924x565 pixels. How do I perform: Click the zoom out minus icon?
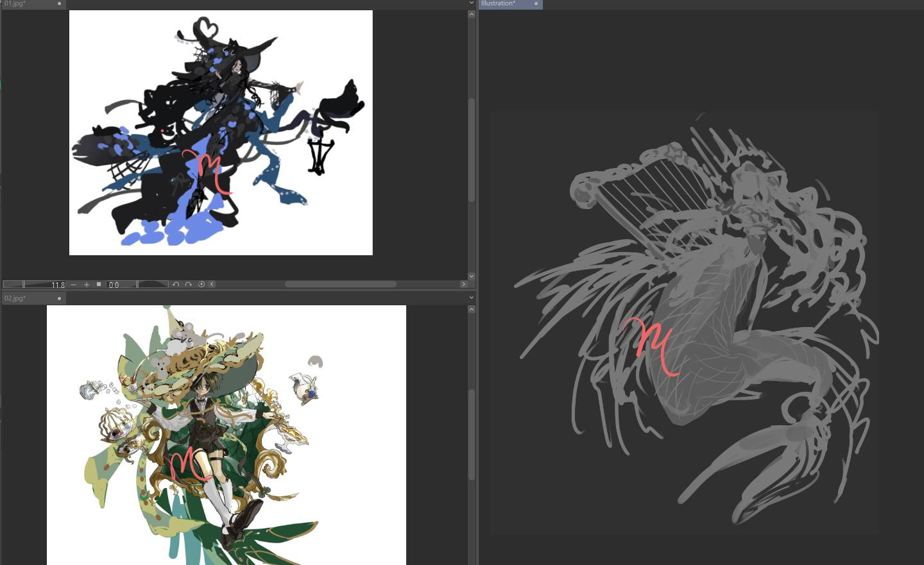pos(74,284)
